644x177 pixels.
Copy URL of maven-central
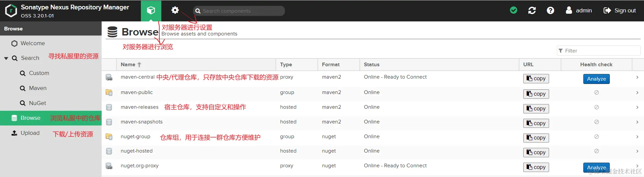(x=536, y=78)
